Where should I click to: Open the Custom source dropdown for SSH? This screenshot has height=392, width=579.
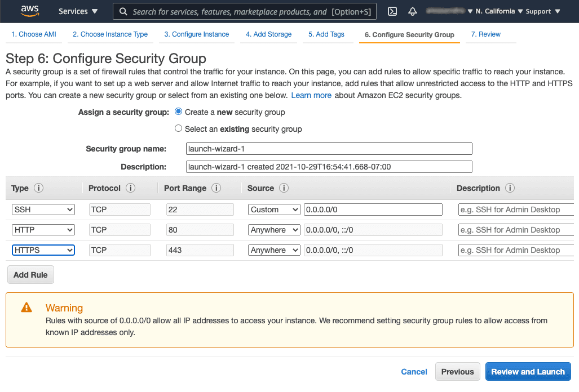(274, 209)
